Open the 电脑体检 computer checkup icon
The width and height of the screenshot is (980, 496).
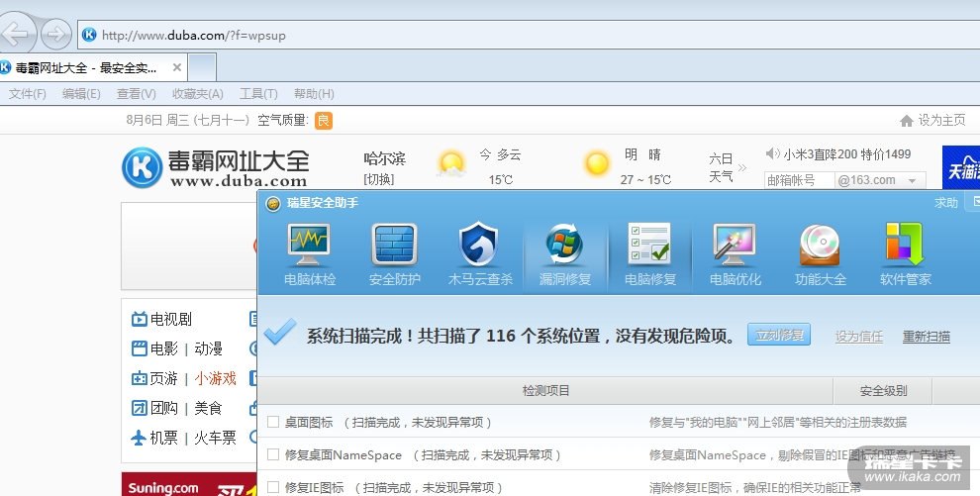coord(310,254)
